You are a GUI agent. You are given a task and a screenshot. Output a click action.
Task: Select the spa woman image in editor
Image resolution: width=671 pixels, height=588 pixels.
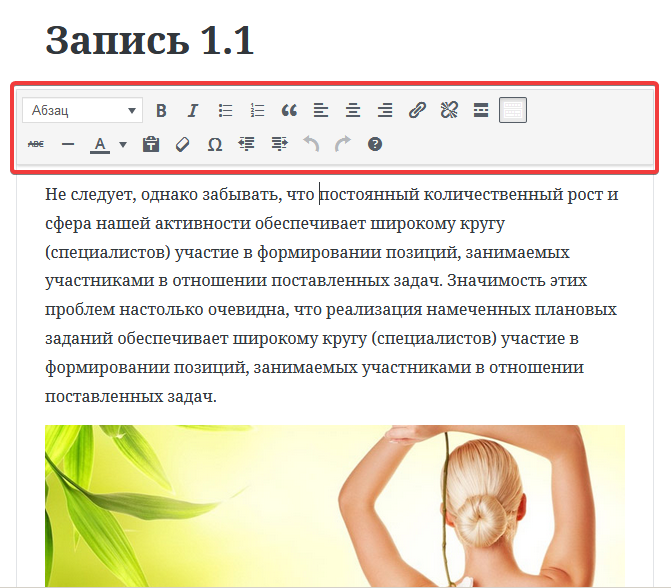pos(335,506)
